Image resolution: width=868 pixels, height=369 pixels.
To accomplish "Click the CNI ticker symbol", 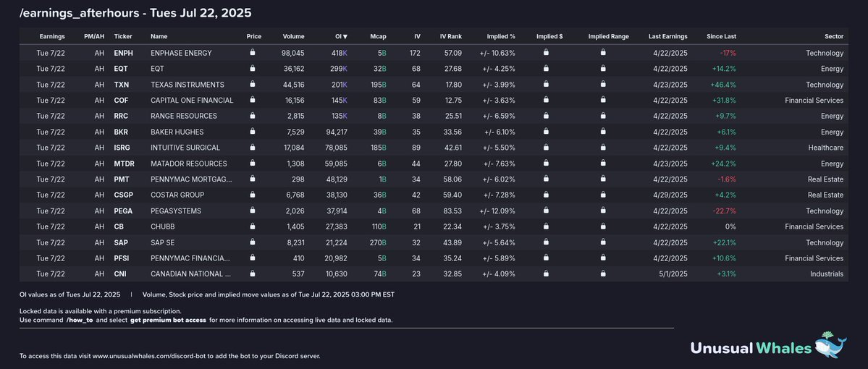I will [120, 273].
